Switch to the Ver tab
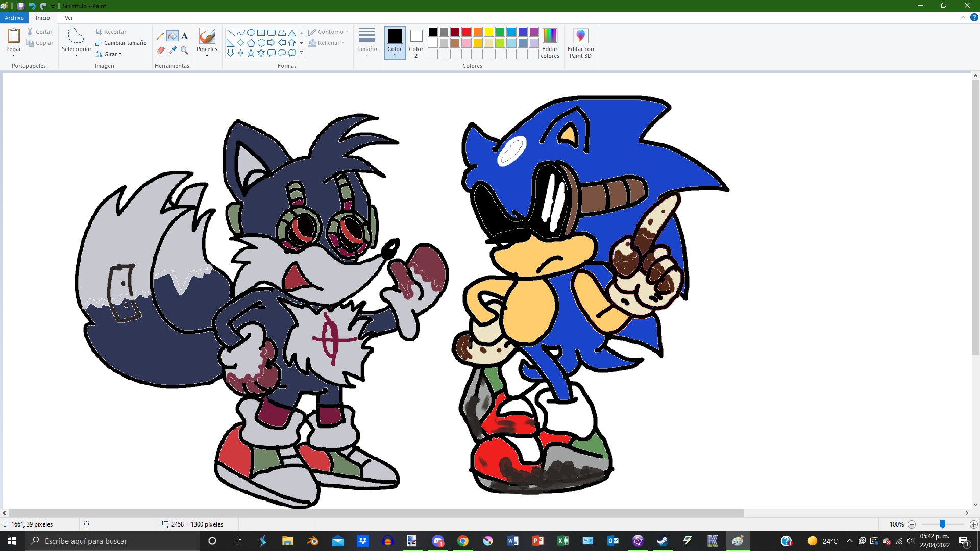 point(69,18)
